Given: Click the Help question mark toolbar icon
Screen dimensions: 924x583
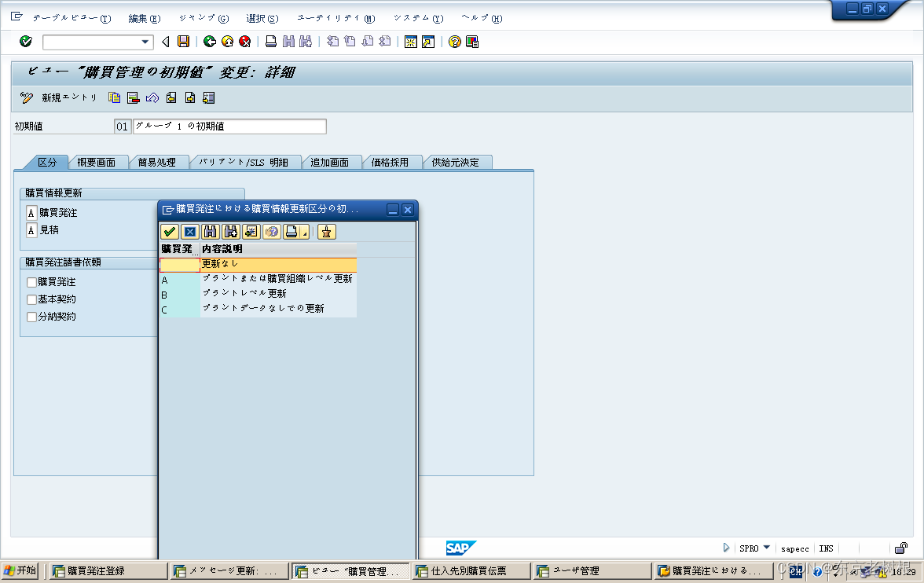Looking at the screenshot, I should pos(454,42).
